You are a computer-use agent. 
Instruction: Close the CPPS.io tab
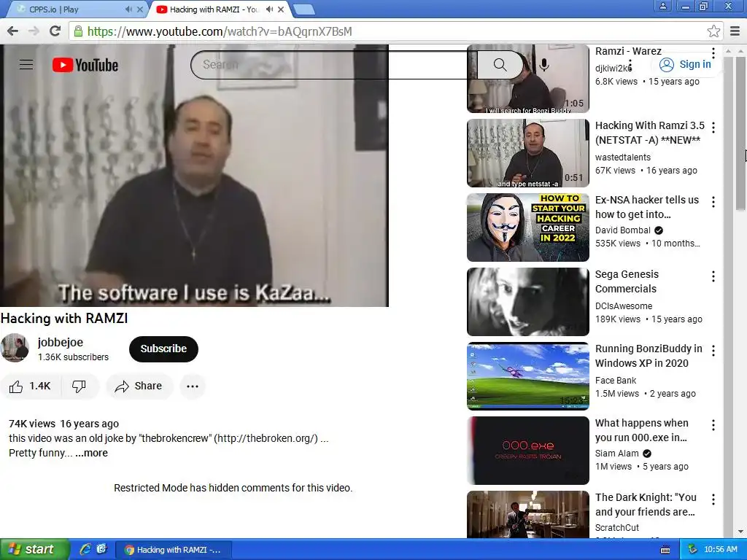pyautogui.click(x=139, y=9)
